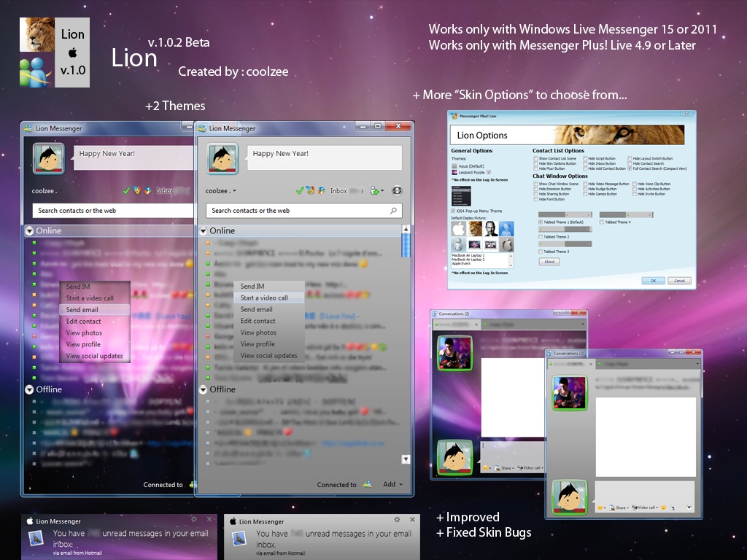Toggle Leopard Purple theme checkbox
747x560 pixels.
point(489,172)
